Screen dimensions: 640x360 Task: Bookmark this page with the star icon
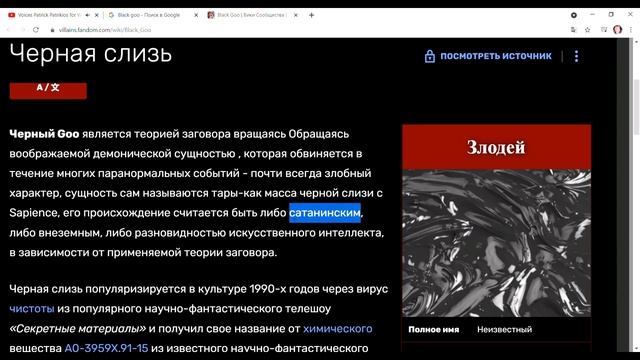[x=587, y=29]
